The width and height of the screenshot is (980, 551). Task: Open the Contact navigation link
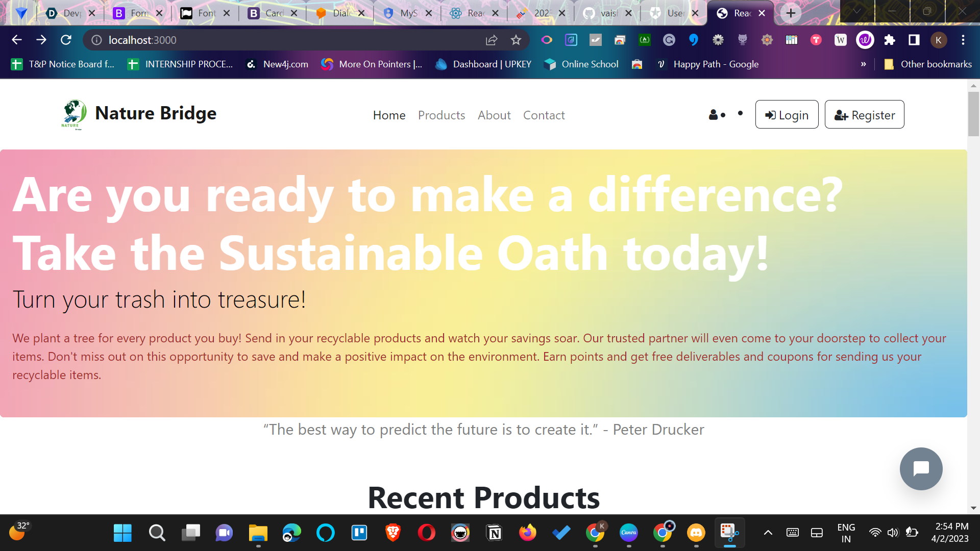tap(544, 115)
